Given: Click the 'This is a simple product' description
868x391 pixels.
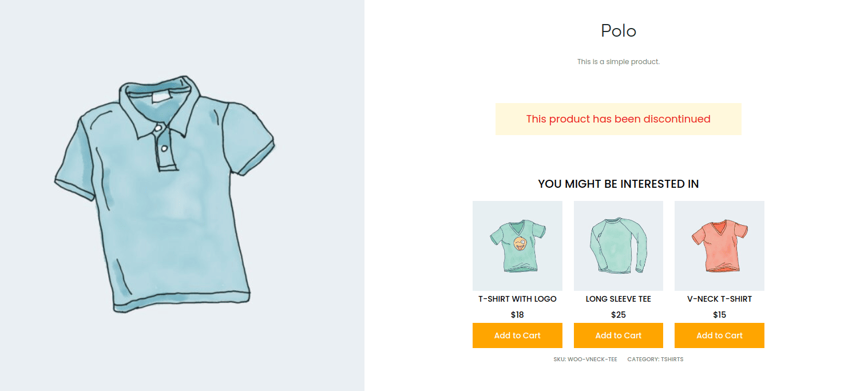Looking at the screenshot, I should [x=618, y=62].
